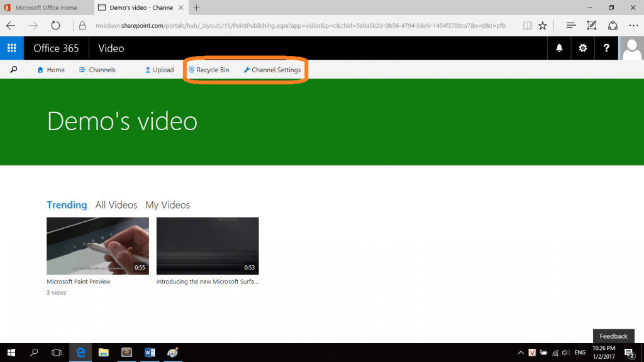The width and height of the screenshot is (644, 362).
Task: Click the Video header link
Action: pyautogui.click(x=111, y=48)
